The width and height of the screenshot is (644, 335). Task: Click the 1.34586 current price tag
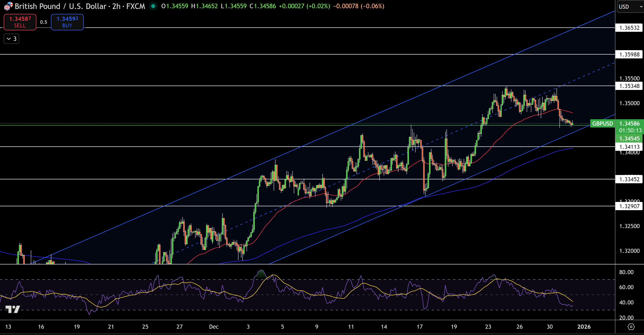[x=629, y=123]
